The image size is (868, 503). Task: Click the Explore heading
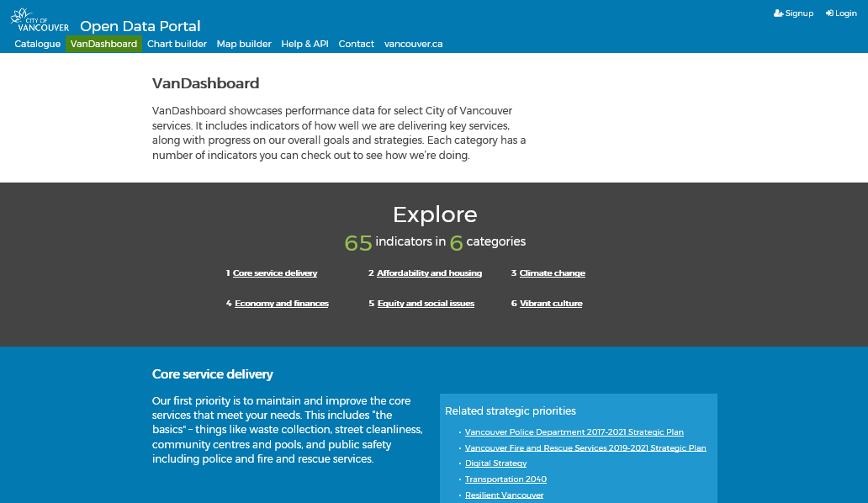pos(435,214)
